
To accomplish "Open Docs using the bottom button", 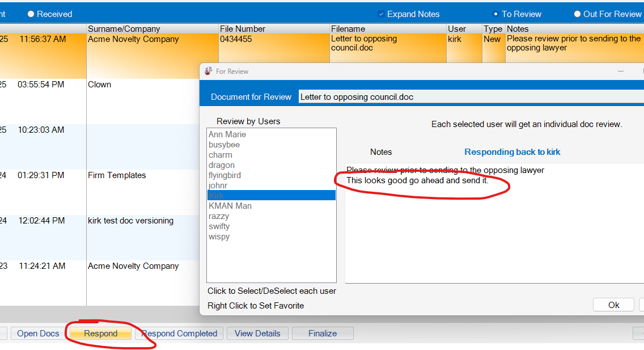I will coord(38,334).
